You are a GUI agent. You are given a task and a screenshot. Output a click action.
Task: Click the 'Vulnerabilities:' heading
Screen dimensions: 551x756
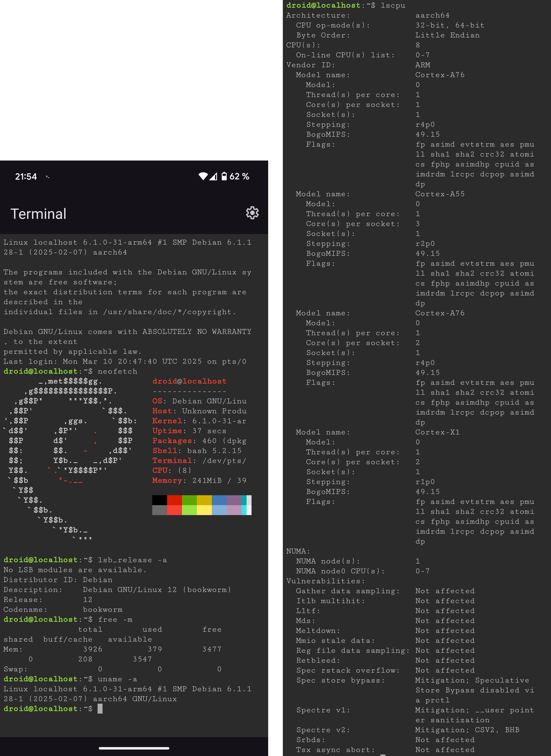coord(326,581)
